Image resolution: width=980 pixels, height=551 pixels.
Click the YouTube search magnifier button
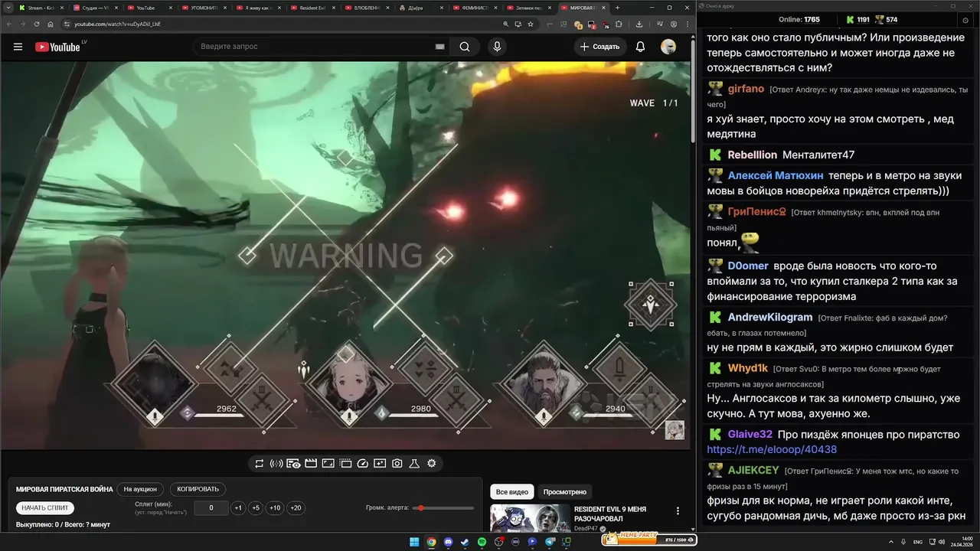tap(465, 47)
